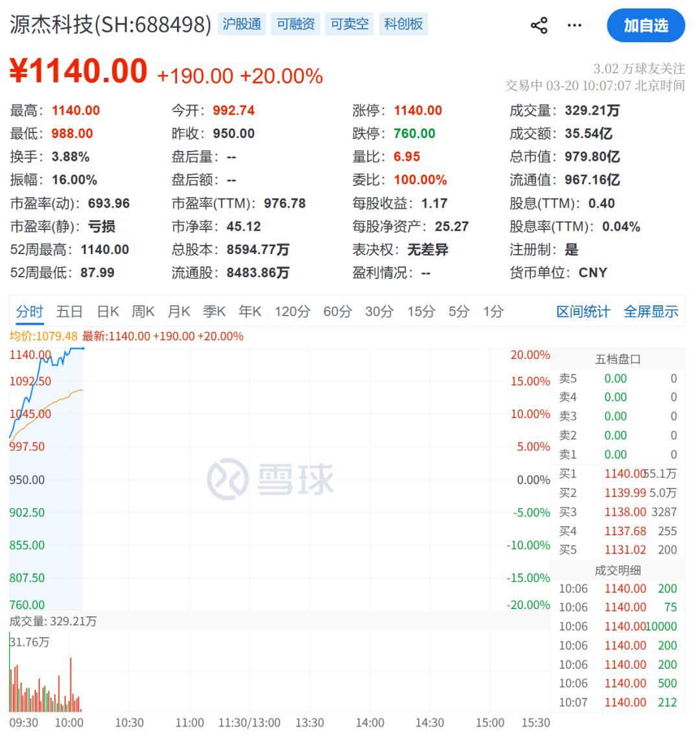Open the 周K chart tab

point(143,311)
